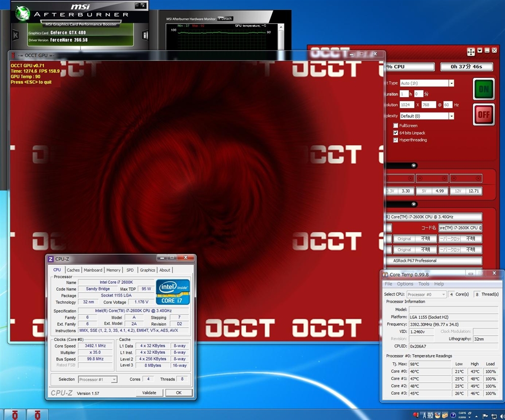Click the OCCT duration hours field
Screen dimensions: 505x420
tap(404, 94)
